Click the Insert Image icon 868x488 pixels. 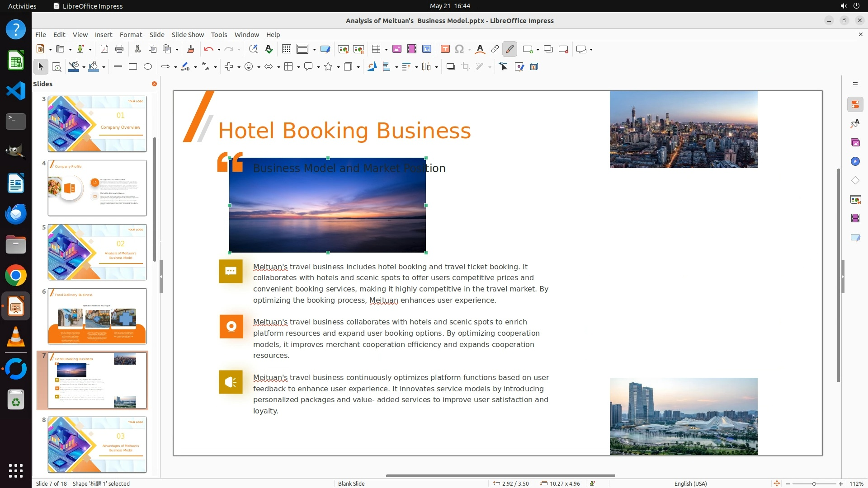(x=397, y=49)
